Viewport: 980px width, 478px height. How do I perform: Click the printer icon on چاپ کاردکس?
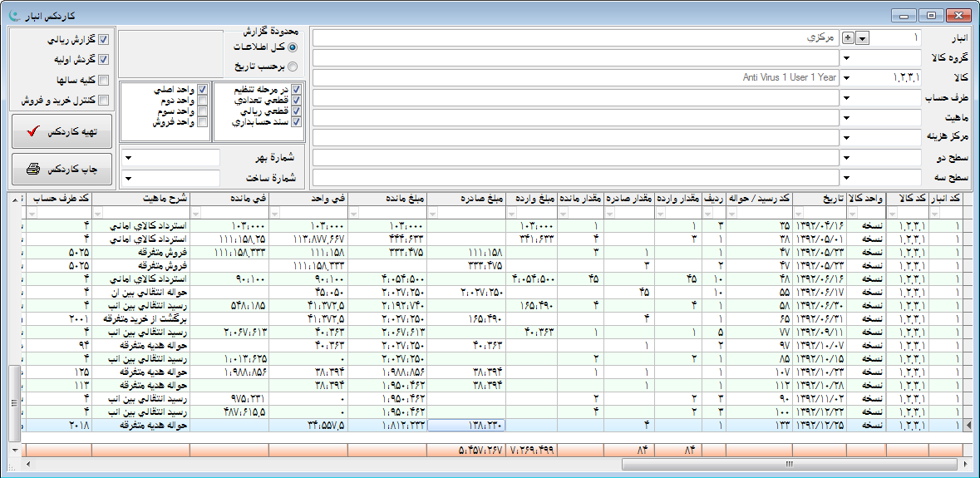coord(34,169)
